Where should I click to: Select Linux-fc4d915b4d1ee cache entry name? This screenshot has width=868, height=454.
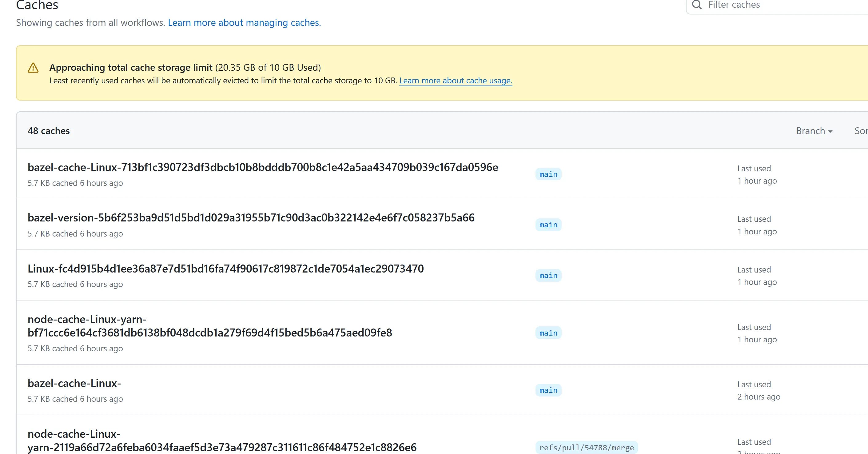pos(225,269)
